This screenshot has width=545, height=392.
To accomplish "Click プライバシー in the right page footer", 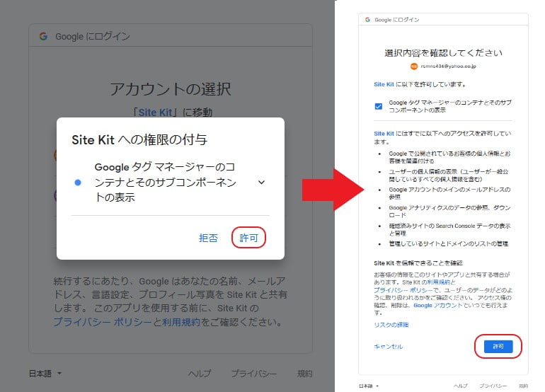I will (x=492, y=386).
